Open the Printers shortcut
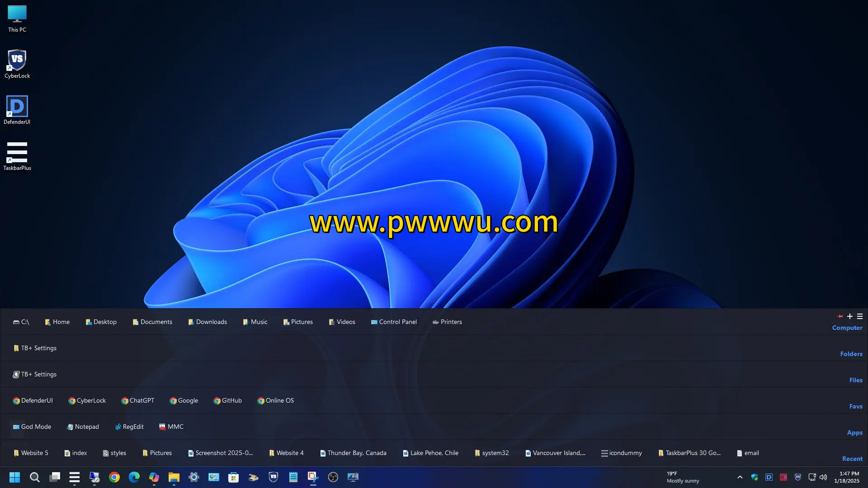This screenshot has width=868, height=488. point(447,322)
